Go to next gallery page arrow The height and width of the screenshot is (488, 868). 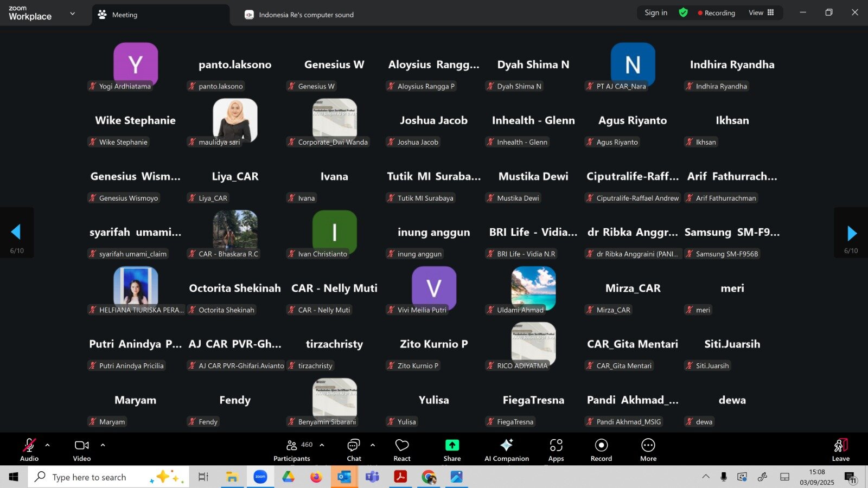pyautogui.click(x=852, y=233)
